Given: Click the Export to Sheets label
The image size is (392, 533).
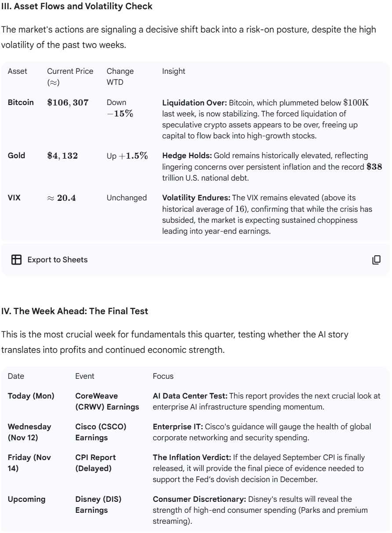Looking at the screenshot, I should coord(58,260).
